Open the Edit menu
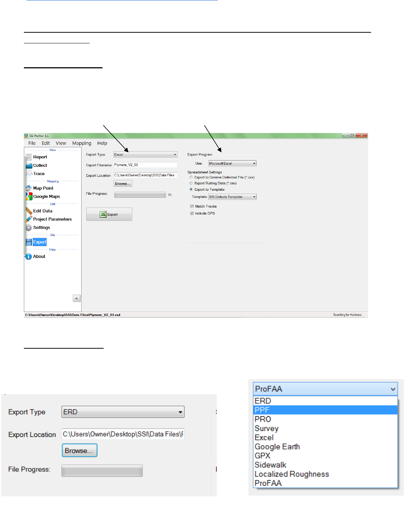The width and height of the screenshot is (413, 532). pos(46,143)
